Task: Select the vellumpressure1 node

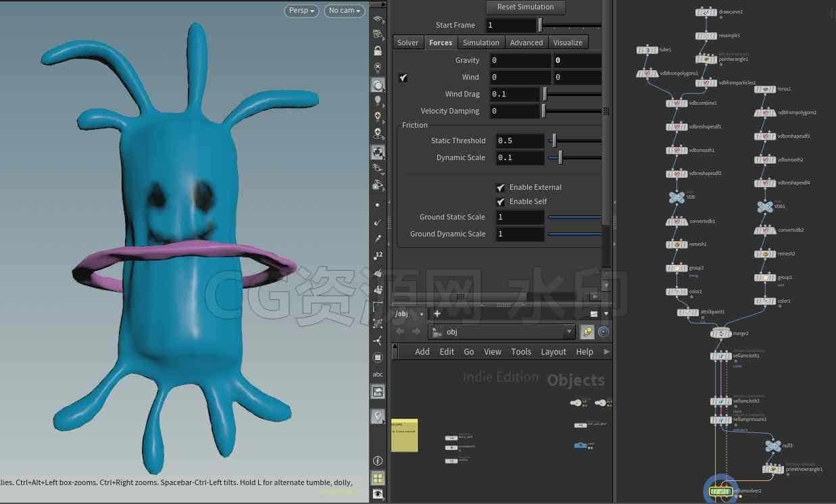Action: tap(721, 420)
